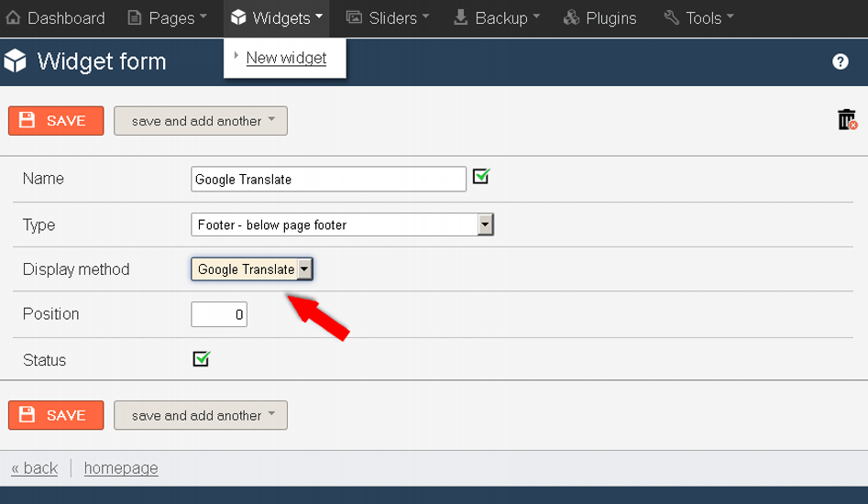868x504 pixels.
Task: Click the Plugins icon in navigation
Action: tap(571, 17)
